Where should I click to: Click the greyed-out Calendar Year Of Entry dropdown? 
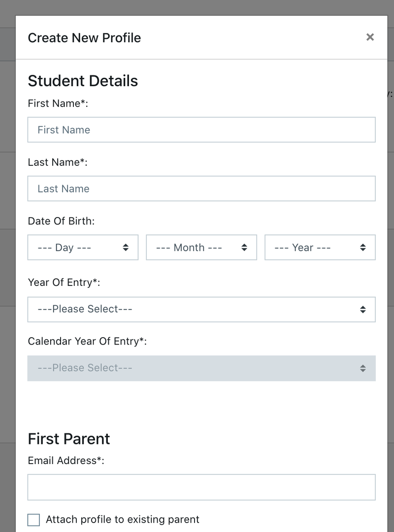tap(201, 368)
